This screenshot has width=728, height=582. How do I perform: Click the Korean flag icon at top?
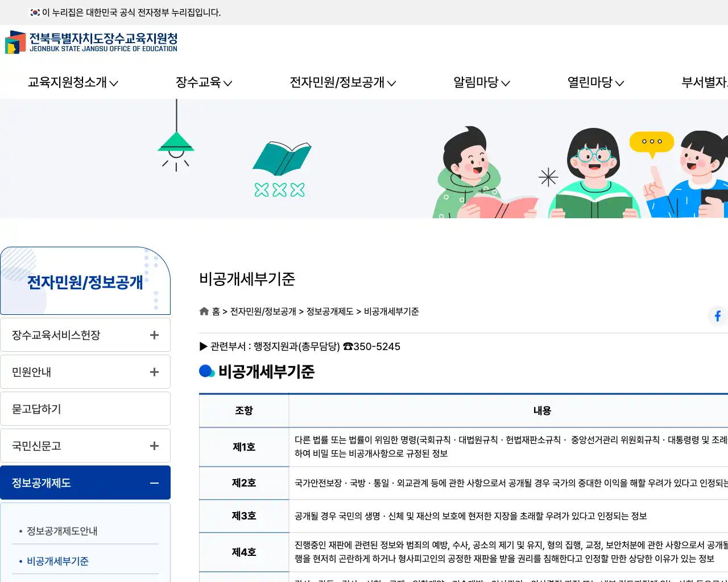pos(35,13)
